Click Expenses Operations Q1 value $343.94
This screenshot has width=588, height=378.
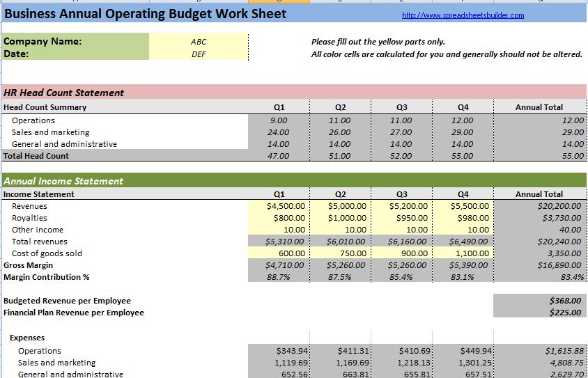(x=279, y=351)
